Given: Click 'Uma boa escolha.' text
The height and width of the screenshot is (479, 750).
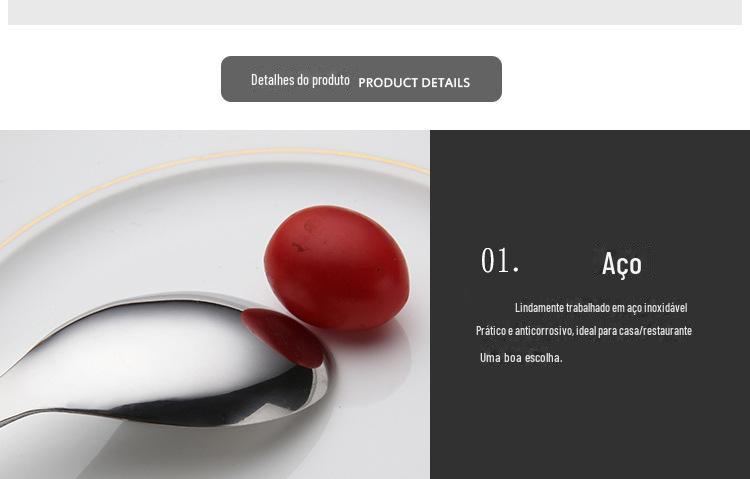Looking at the screenshot, I should 521,357.
